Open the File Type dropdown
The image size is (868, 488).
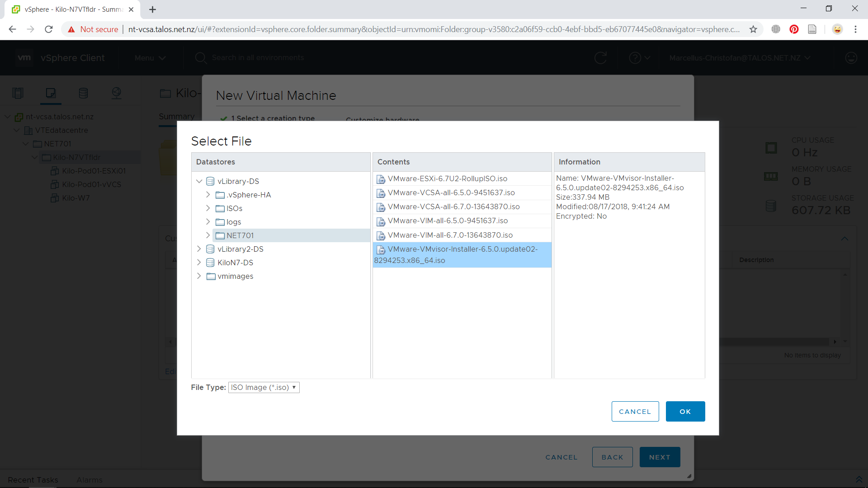tap(264, 387)
